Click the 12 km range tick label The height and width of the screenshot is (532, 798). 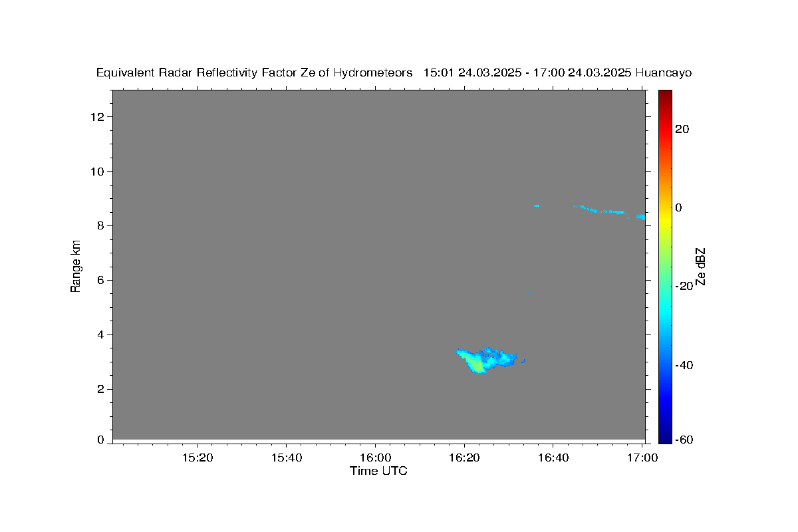99,117
